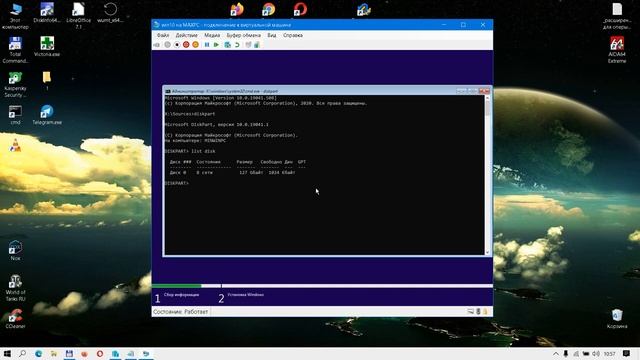The width and height of the screenshot is (640, 360).
Task: Select the Корзина recycle bin icon
Action: (x=617, y=319)
